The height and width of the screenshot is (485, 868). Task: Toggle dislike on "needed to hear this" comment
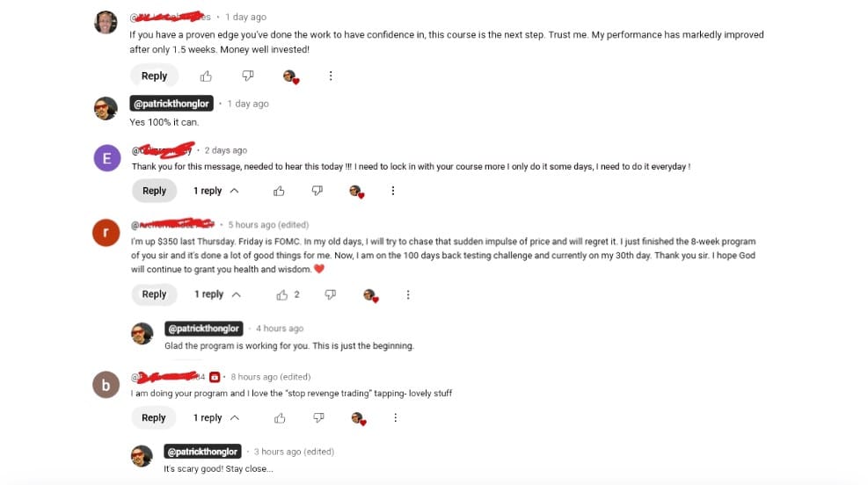tap(317, 191)
